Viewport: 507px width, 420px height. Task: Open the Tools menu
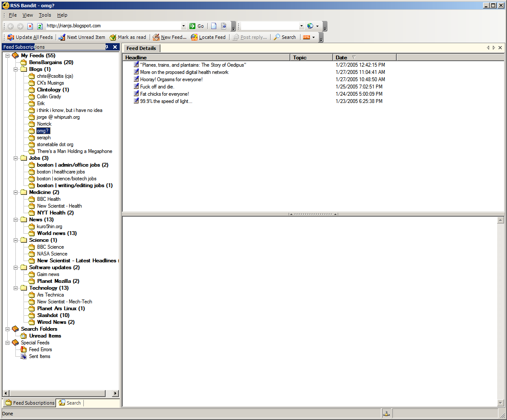(x=45, y=15)
